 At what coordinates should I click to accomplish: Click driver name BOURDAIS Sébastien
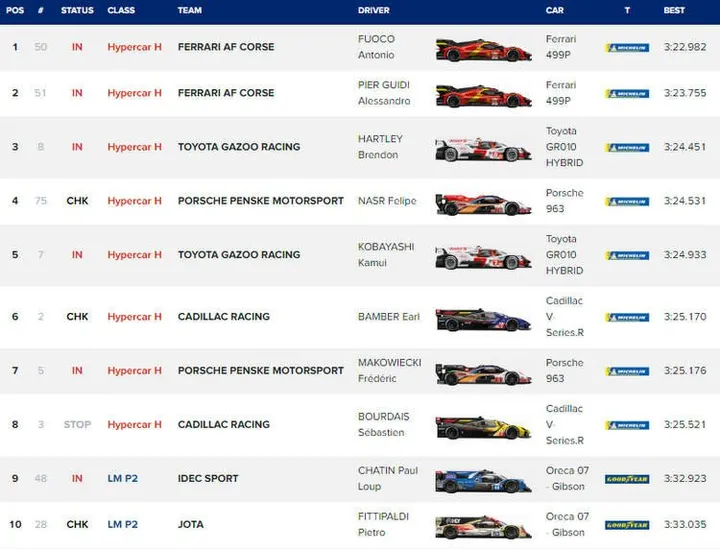pos(383,424)
